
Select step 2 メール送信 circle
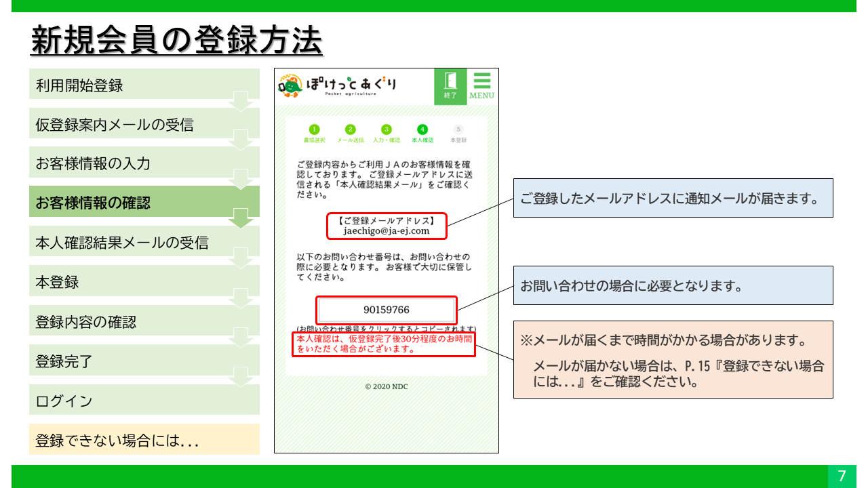[x=350, y=129]
